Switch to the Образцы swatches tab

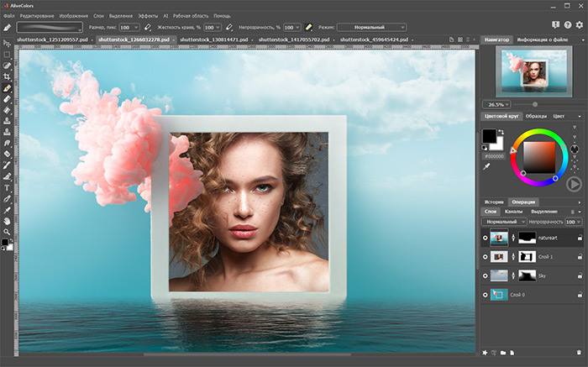pyautogui.click(x=537, y=116)
